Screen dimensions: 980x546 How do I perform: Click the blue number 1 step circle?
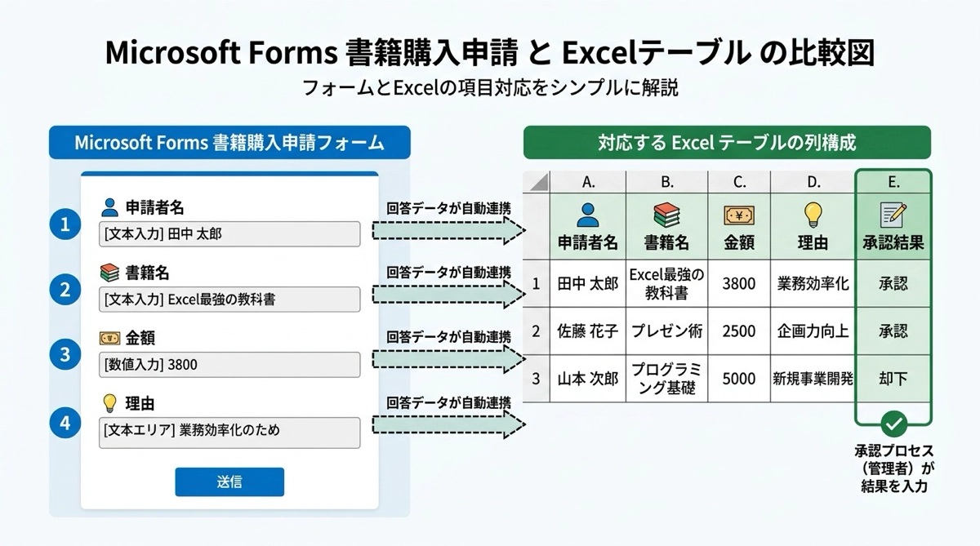click(65, 223)
